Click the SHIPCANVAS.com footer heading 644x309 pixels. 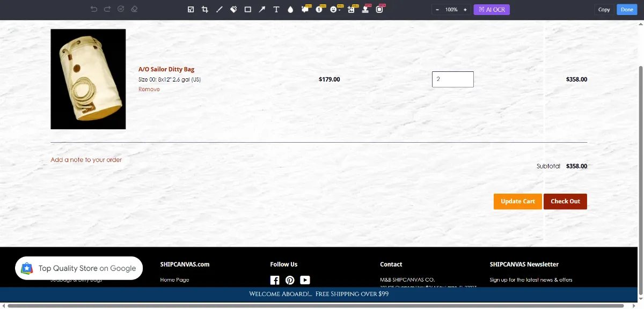(185, 264)
